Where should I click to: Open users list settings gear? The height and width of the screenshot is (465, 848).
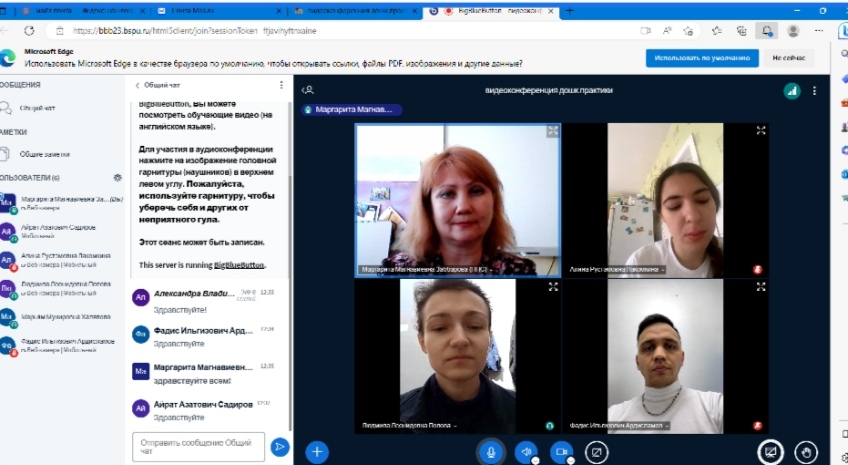117,178
